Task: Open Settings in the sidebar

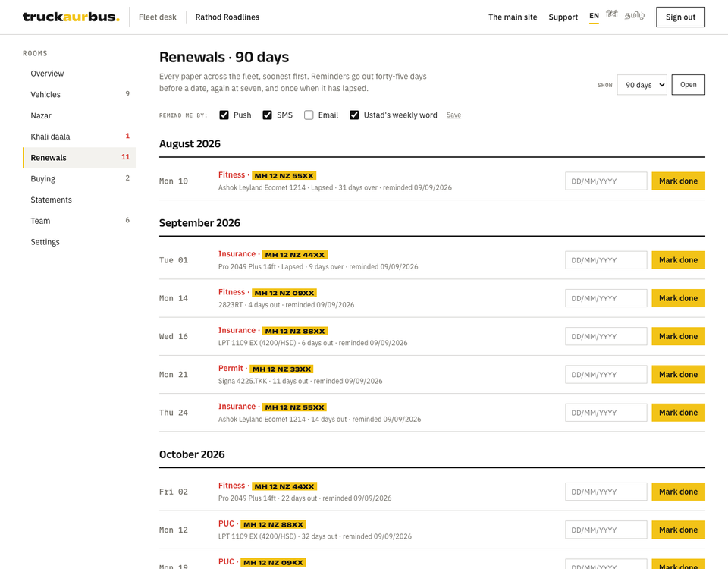Action: click(x=80, y=241)
